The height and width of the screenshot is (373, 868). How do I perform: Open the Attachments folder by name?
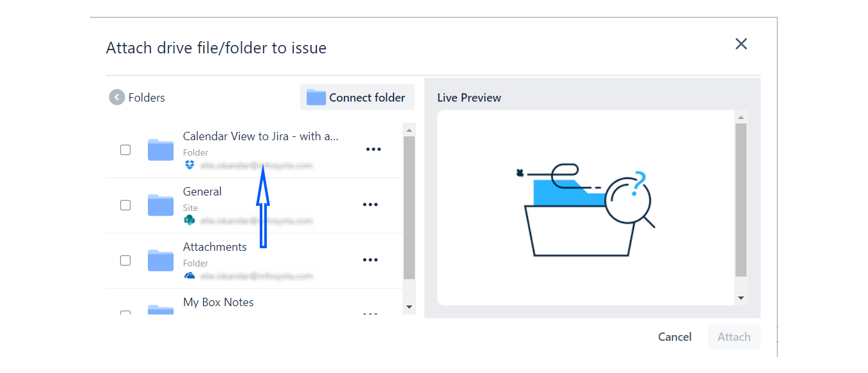click(215, 247)
